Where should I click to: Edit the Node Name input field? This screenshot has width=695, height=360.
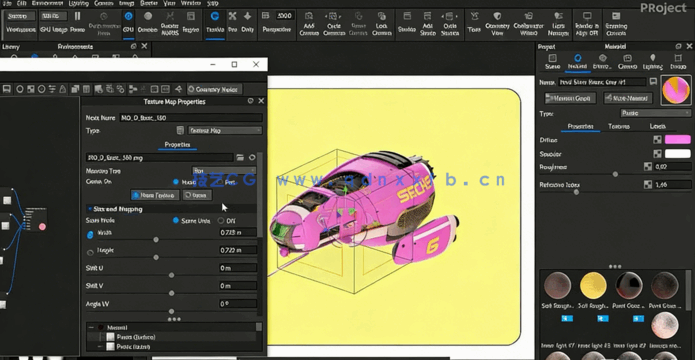coord(191,117)
